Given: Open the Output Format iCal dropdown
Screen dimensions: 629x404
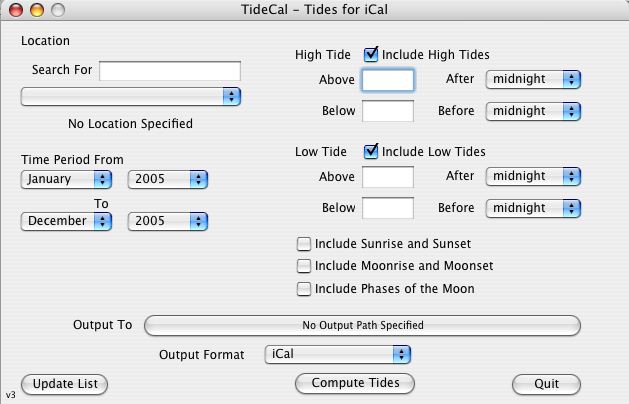Looking at the screenshot, I should pos(338,354).
